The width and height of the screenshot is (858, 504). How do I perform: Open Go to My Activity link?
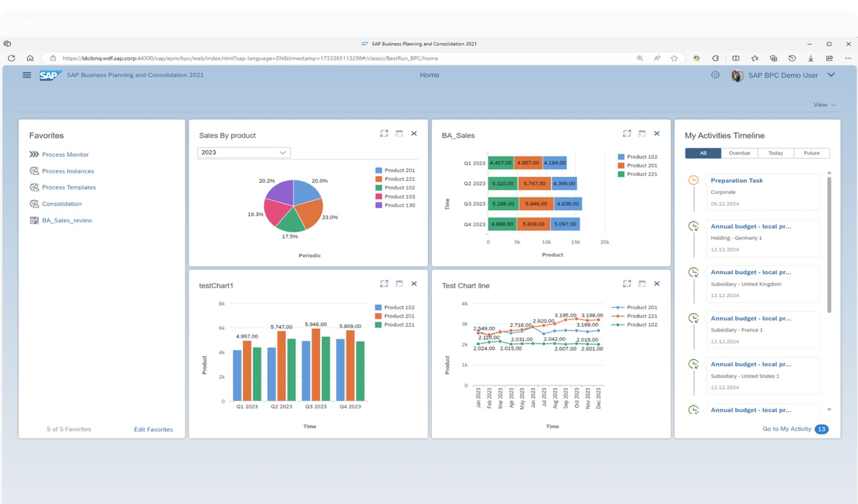click(x=786, y=429)
